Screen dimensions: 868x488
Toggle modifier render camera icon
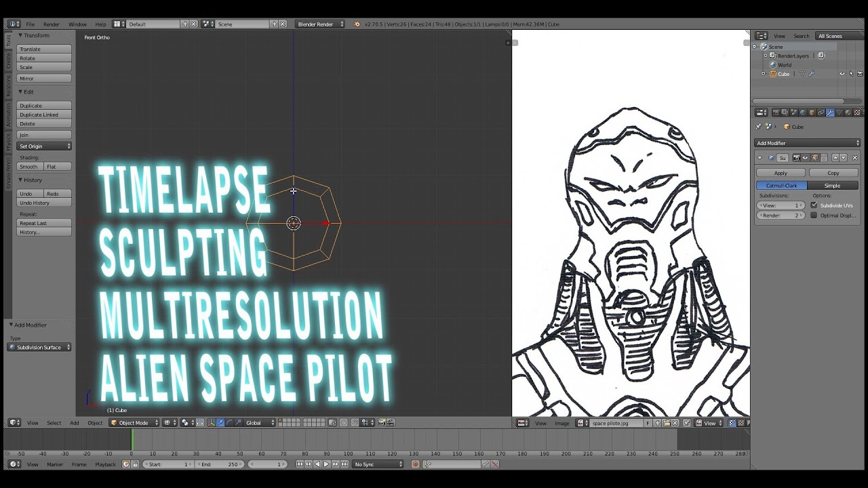point(797,158)
